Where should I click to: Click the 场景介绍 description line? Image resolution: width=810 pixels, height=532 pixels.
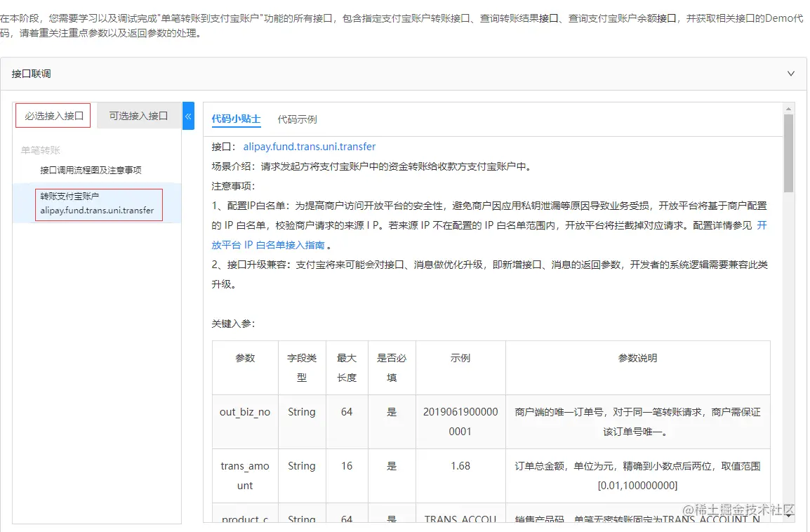[371, 166]
